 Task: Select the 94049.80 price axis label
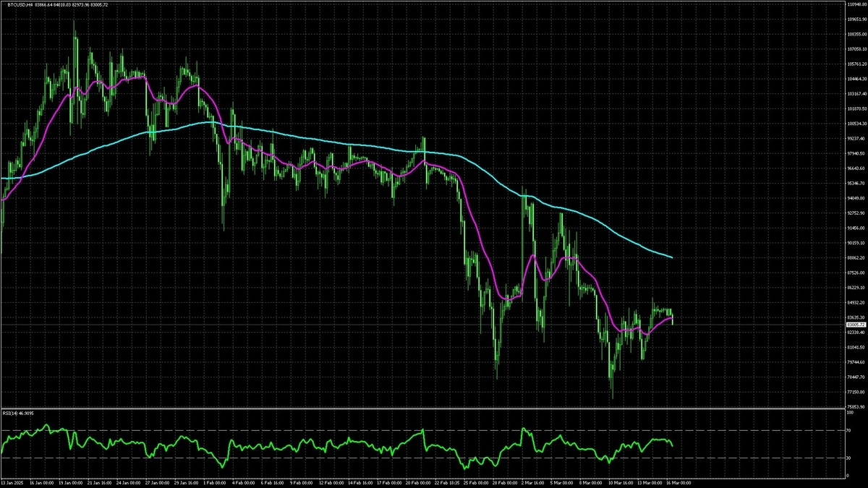coord(856,198)
